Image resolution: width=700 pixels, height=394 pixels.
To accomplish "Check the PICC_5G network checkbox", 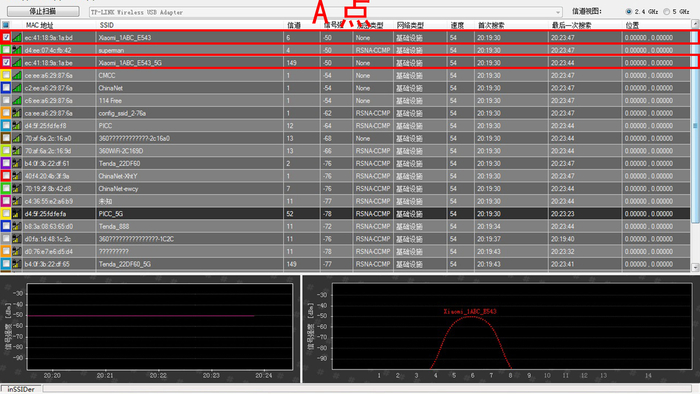I will [6, 214].
